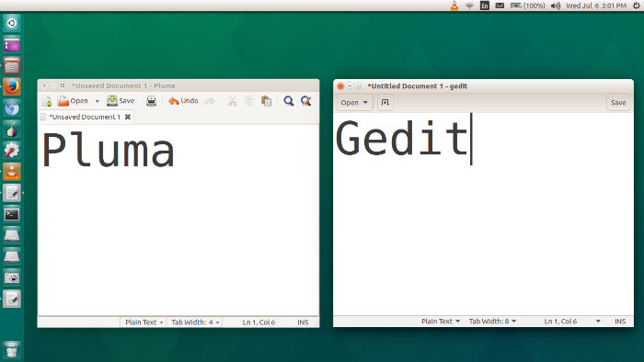Open the En keyboard layout indicator
This screenshot has width=644, height=362.
click(485, 6)
